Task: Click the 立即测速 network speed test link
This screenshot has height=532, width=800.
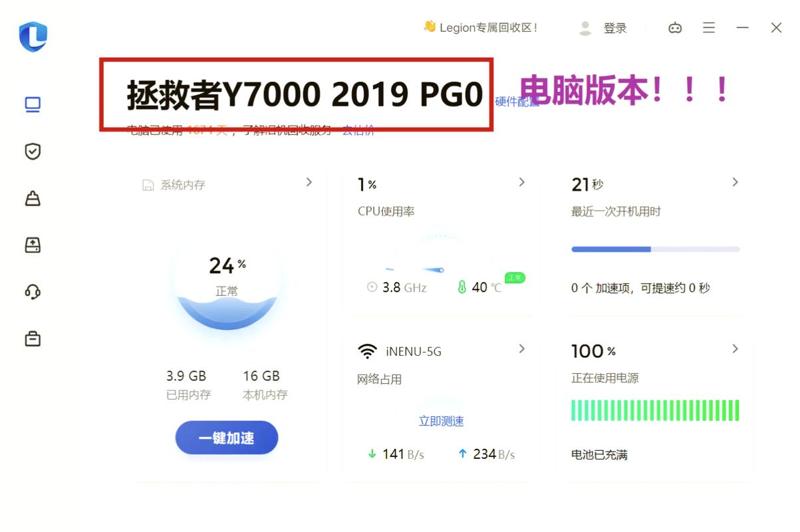Action: pyautogui.click(x=441, y=420)
